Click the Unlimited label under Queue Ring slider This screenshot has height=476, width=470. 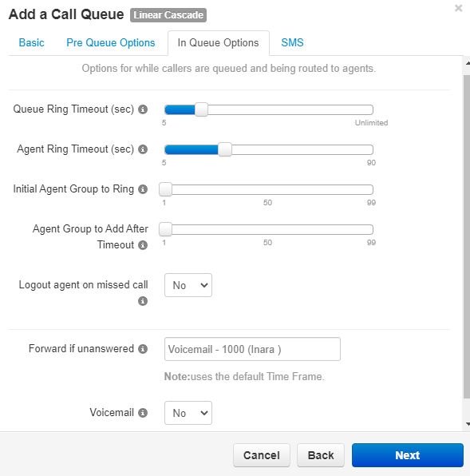click(x=372, y=123)
